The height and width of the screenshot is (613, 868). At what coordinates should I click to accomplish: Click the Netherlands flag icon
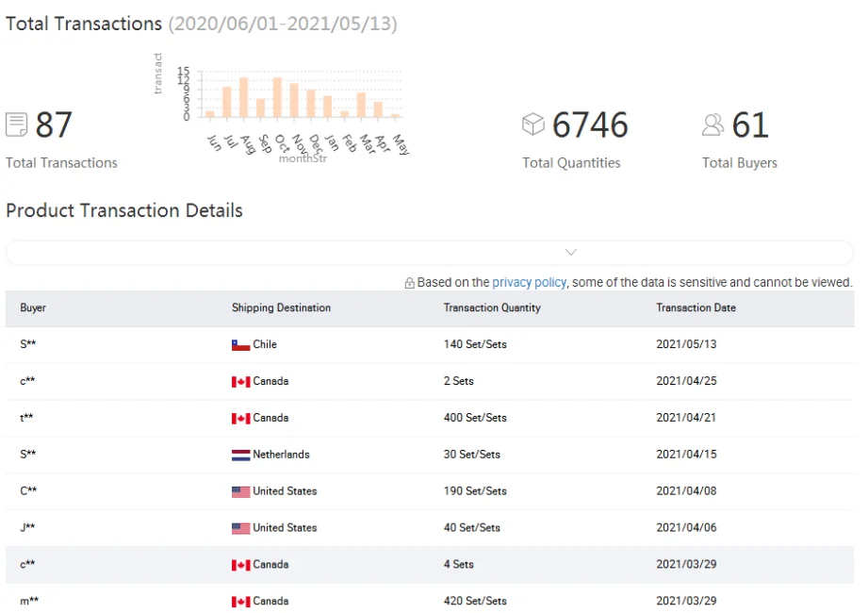pyautogui.click(x=240, y=455)
